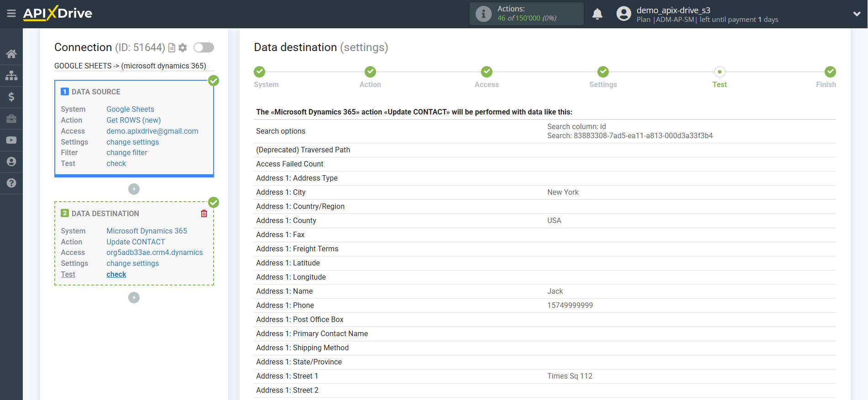Select the Jack name value
The image size is (868, 400).
coord(555,291)
